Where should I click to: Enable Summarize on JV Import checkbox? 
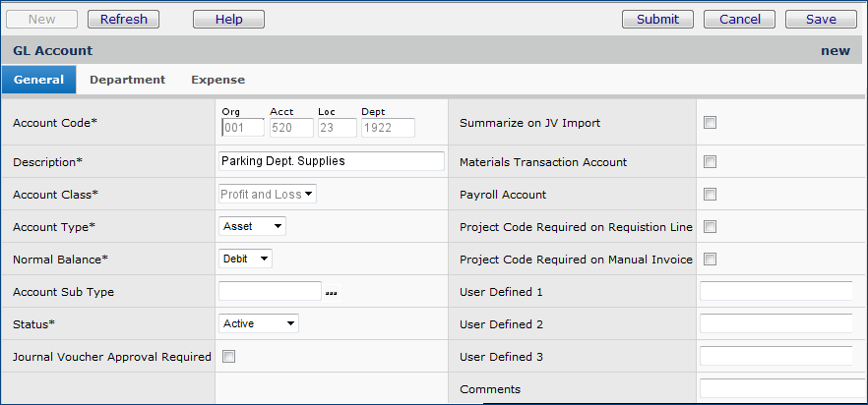point(710,123)
